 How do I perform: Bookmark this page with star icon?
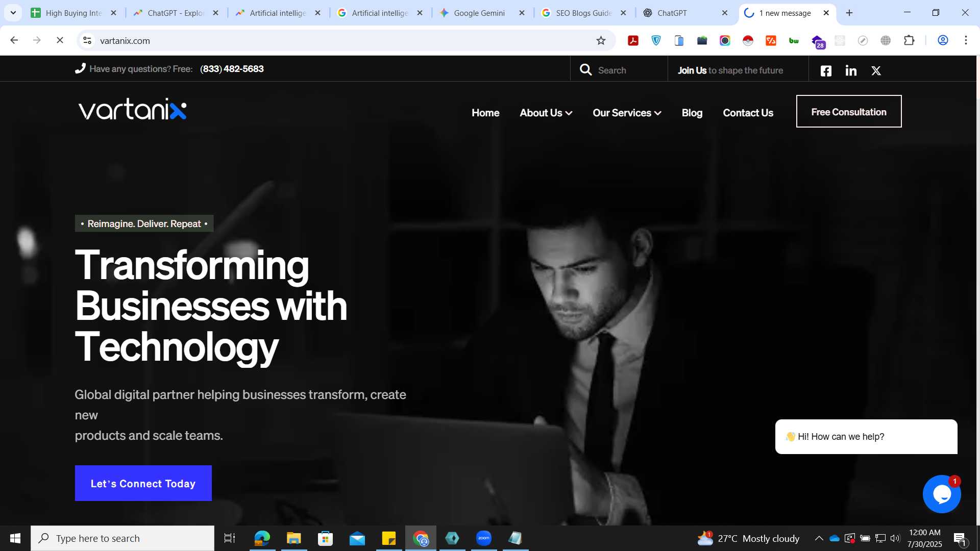pos(601,40)
